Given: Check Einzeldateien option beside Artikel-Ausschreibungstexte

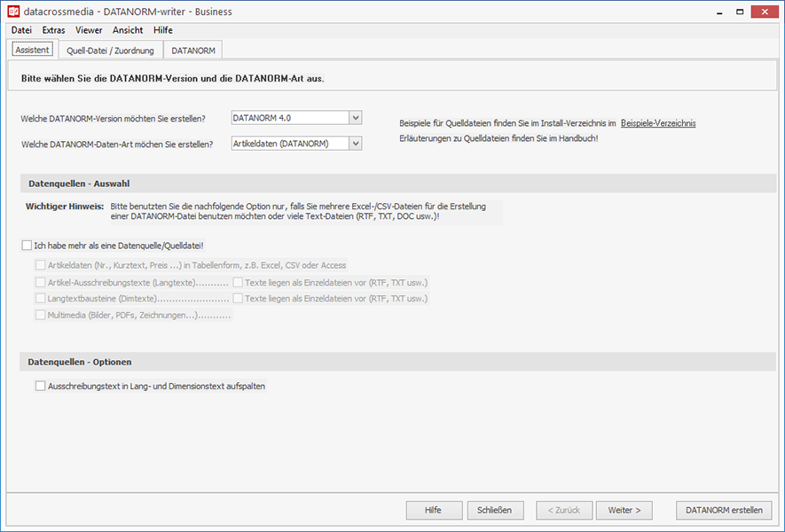Looking at the screenshot, I should 238,282.
